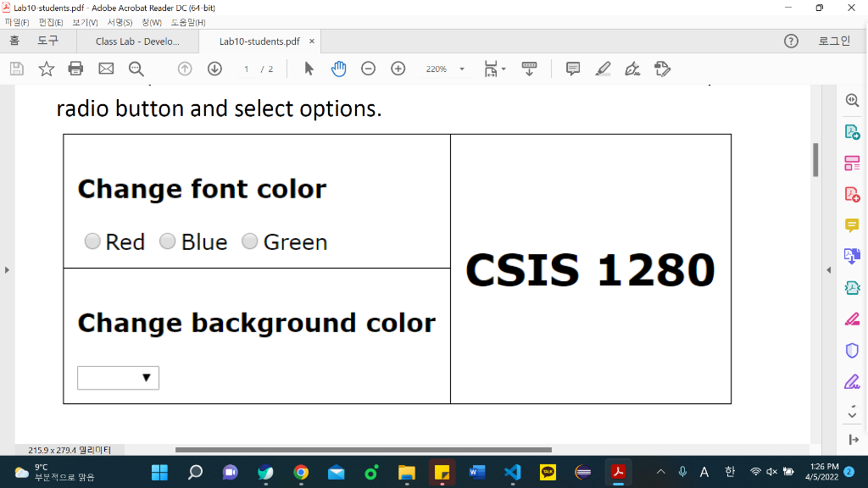Open the background color select box
The width and height of the screenshot is (868, 488).
click(118, 377)
